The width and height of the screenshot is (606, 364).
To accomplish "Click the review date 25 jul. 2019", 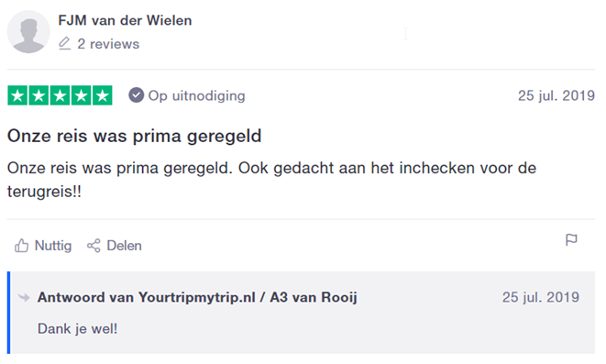I will [556, 95].
